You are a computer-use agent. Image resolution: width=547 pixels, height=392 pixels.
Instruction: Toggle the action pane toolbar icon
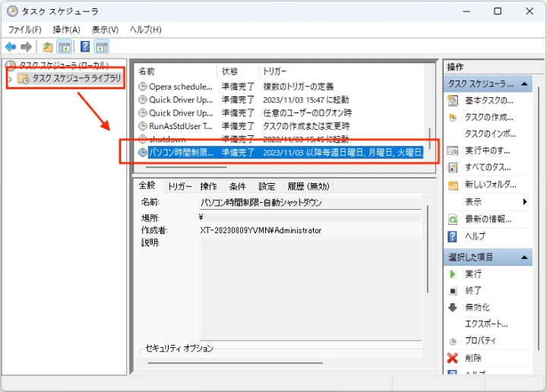[102, 46]
